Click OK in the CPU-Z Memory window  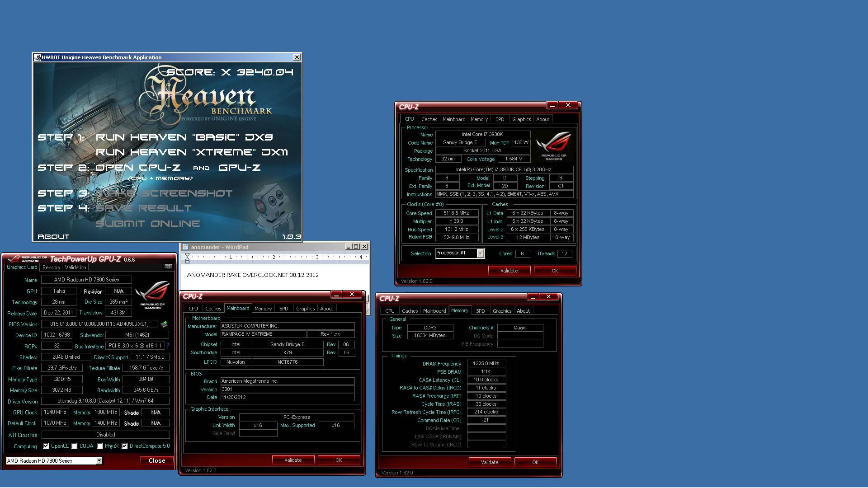(x=535, y=462)
